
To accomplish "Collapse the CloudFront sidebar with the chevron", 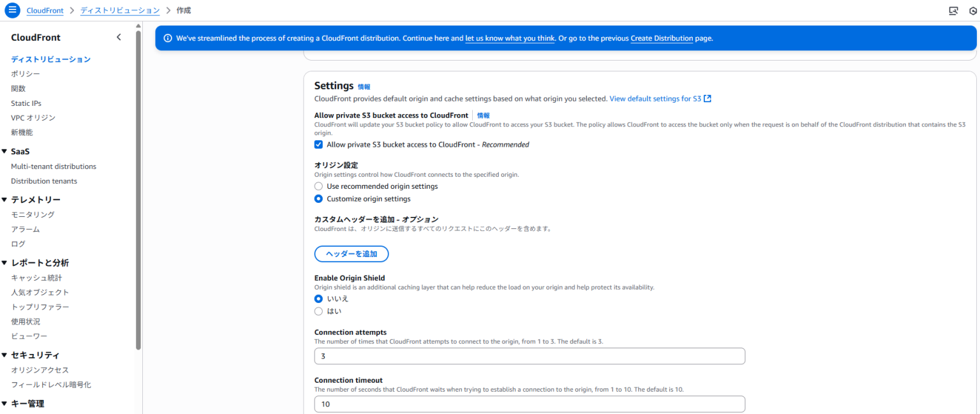I will coord(119,37).
